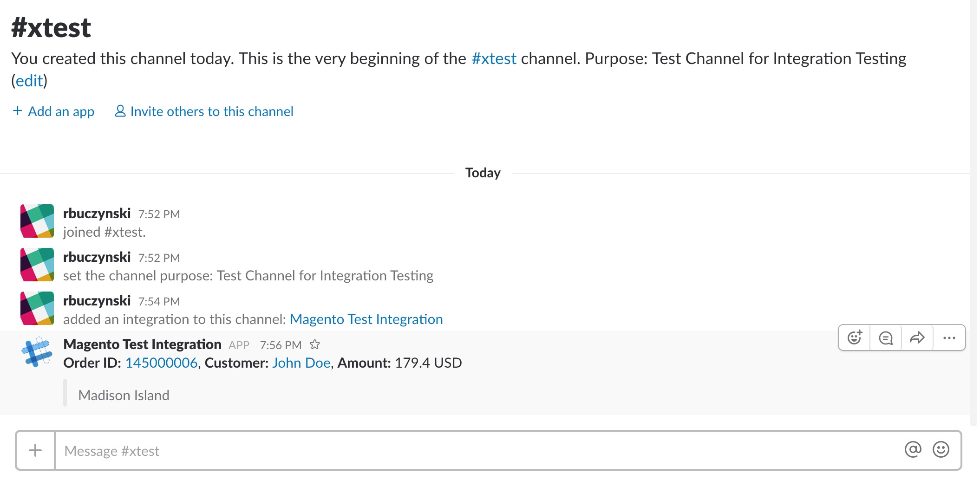Click Add an app link
Image resolution: width=980 pixels, height=480 pixels.
[x=53, y=111]
